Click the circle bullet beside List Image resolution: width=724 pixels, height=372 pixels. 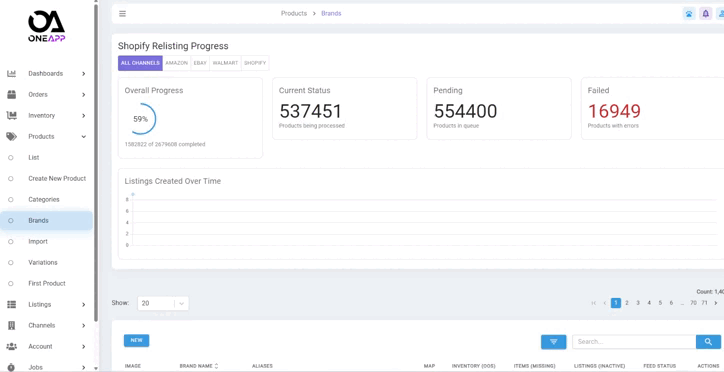pyautogui.click(x=11, y=157)
